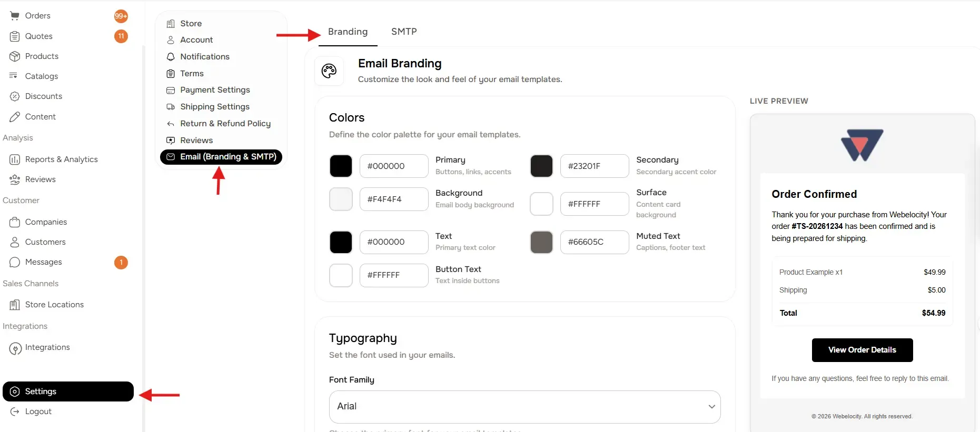Switch to the SMTP tab

click(x=403, y=31)
